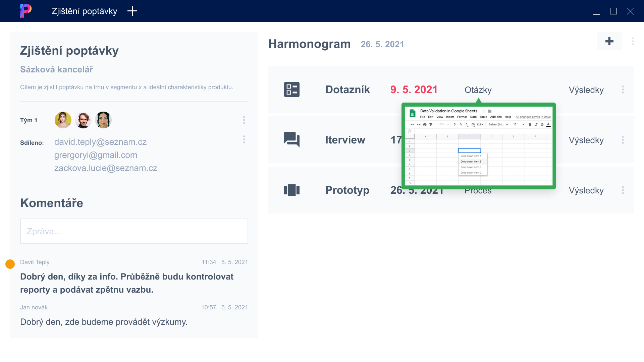The height and width of the screenshot is (362, 644).
Task: Open Dotazník row three-dot menu
Action: pyautogui.click(x=623, y=89)
